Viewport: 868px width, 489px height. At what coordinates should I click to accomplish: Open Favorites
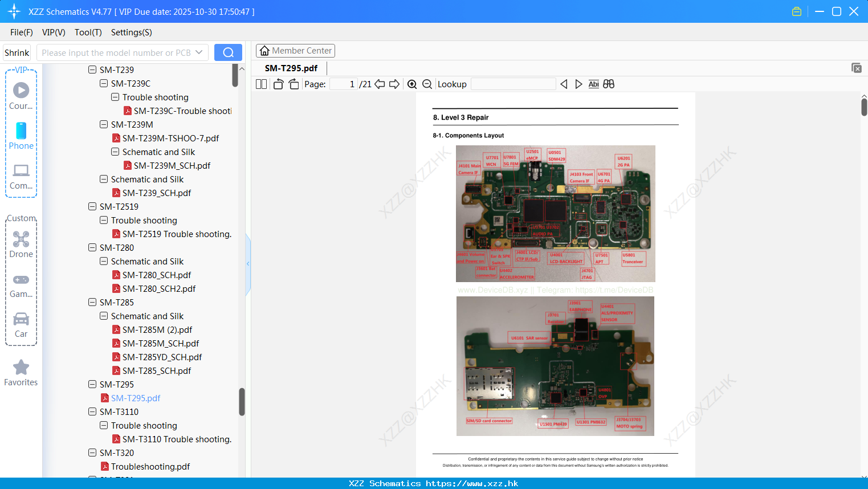[x=21, y=373]
